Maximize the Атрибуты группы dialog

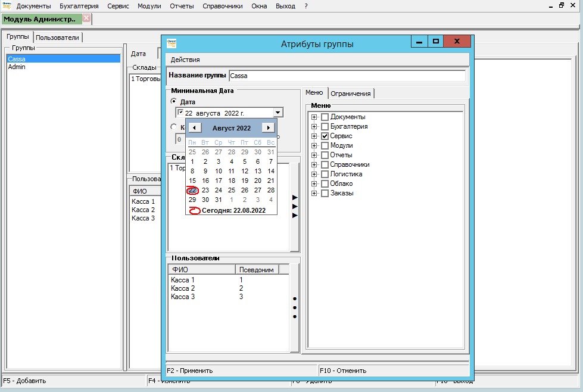[436, 42]
